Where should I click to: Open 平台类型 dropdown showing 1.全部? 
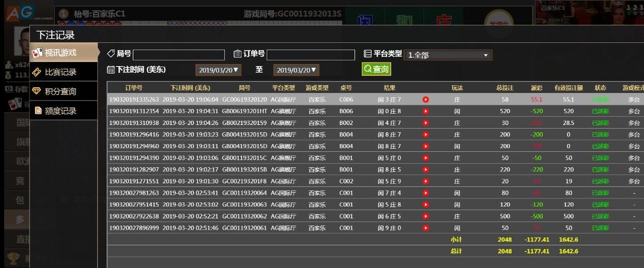[x=448, y=55]
